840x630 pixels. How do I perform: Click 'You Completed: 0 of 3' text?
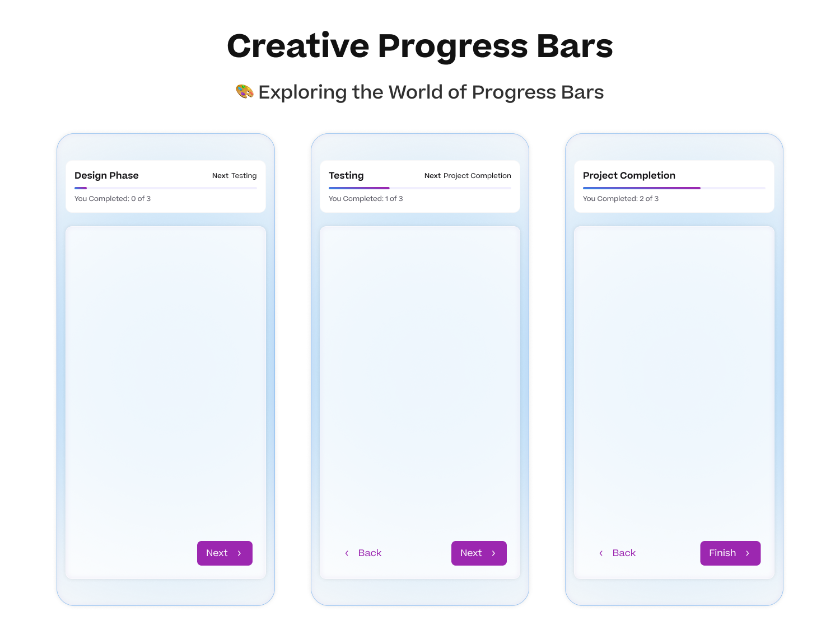pos(113,198)
